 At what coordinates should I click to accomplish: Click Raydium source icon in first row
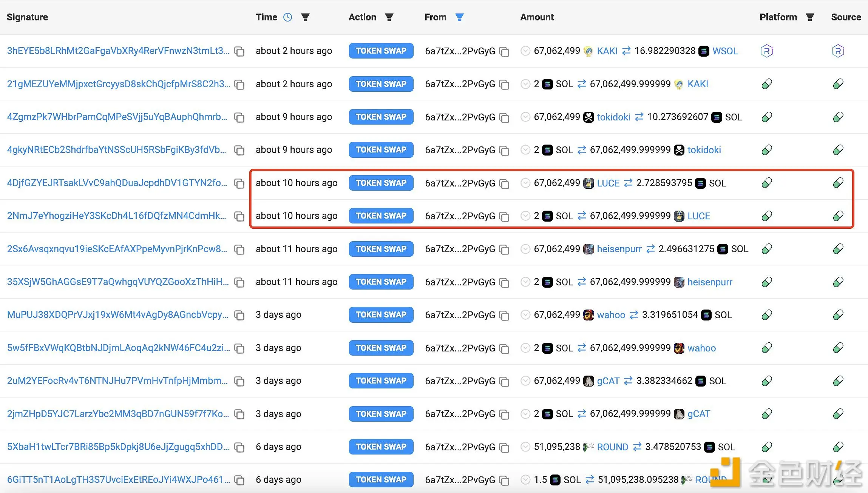click(x=838, y=51)
